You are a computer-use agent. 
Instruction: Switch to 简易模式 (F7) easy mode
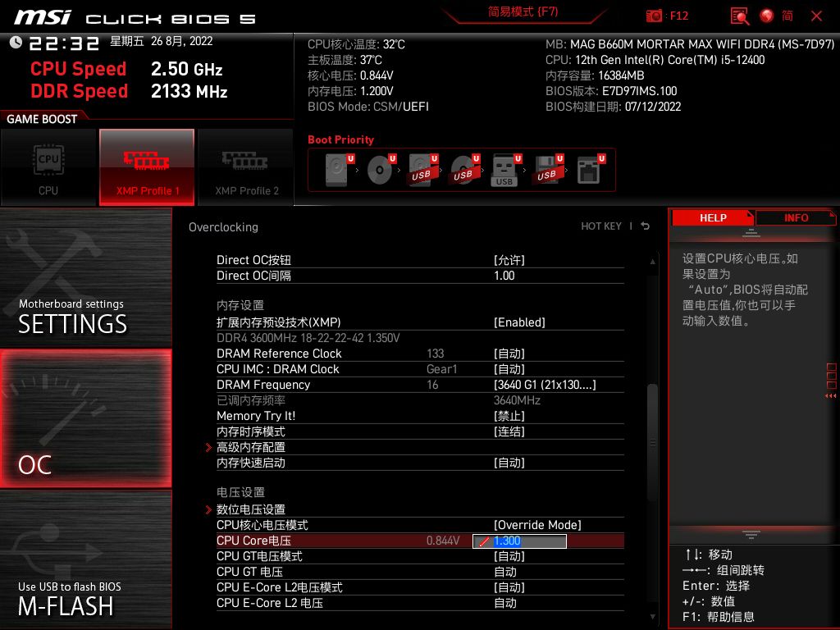pyautogui.click(x=523, y=11)
